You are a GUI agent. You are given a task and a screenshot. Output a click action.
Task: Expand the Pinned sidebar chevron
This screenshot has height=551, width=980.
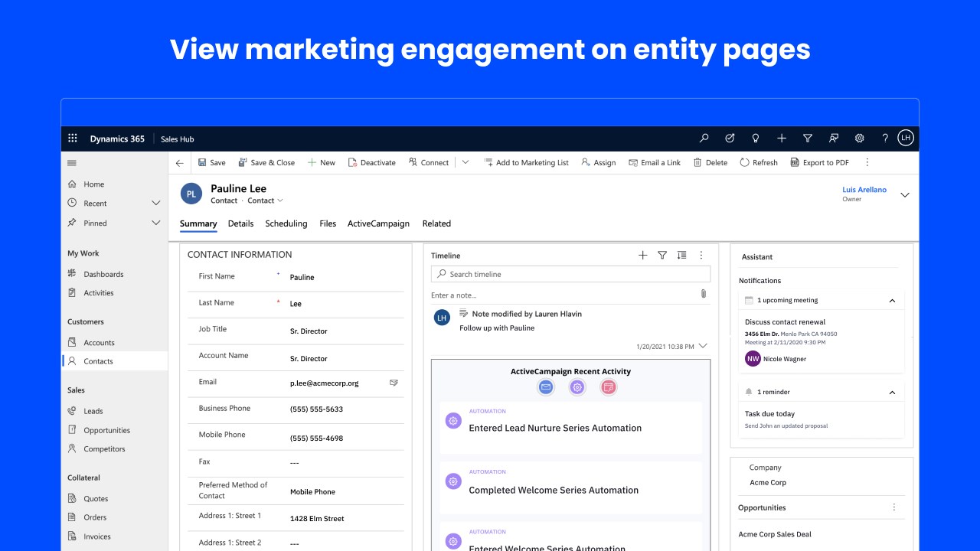point(156,223)
